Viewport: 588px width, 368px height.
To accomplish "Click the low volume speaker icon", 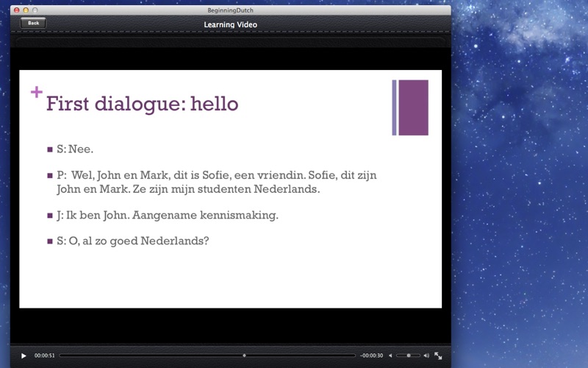I will [390, 355].
